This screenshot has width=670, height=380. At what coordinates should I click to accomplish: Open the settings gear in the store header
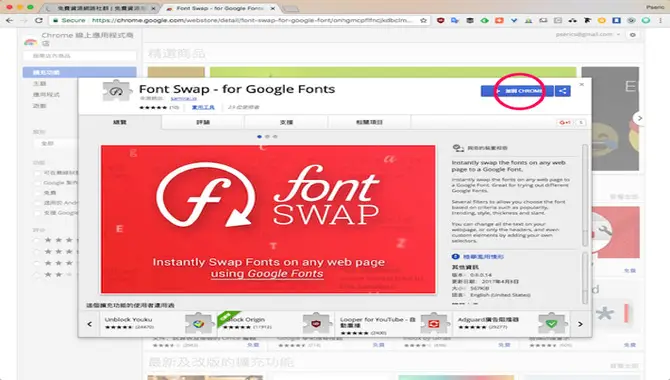(633, 35)
